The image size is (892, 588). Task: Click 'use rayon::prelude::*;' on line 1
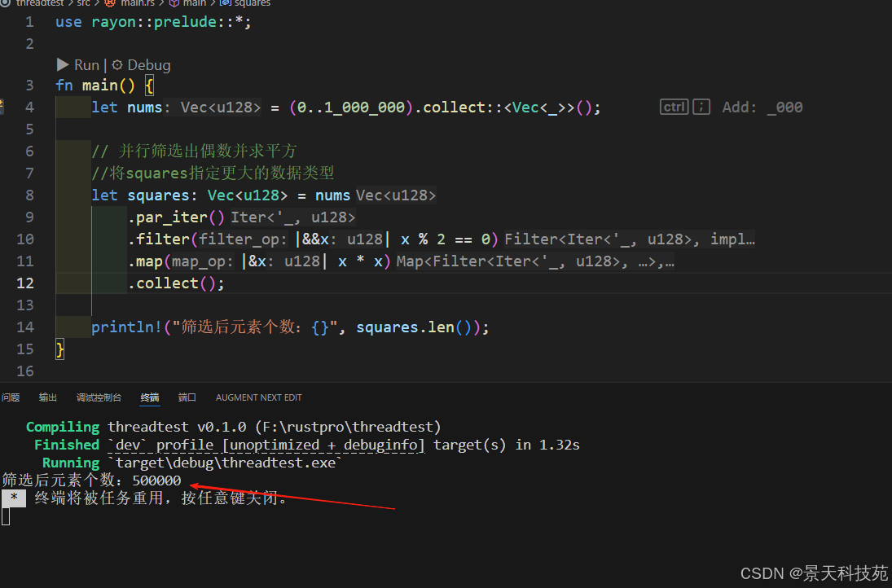point(153,22)
